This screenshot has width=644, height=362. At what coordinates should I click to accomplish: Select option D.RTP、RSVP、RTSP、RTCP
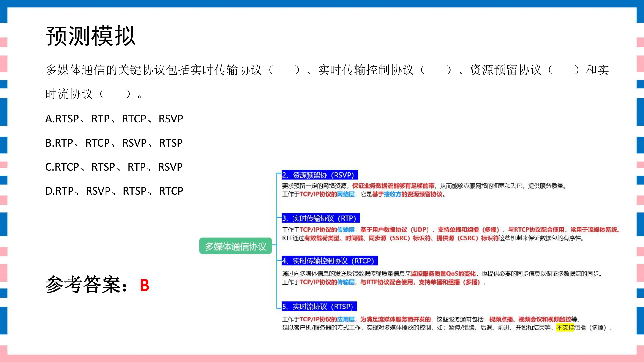(114, 191)
